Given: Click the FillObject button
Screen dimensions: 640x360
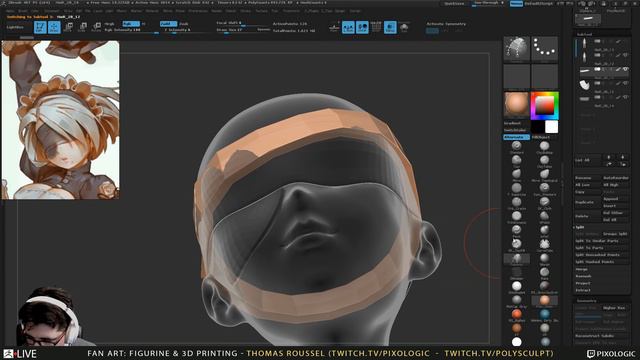Looking at the screenshot, I should [544, 137].
